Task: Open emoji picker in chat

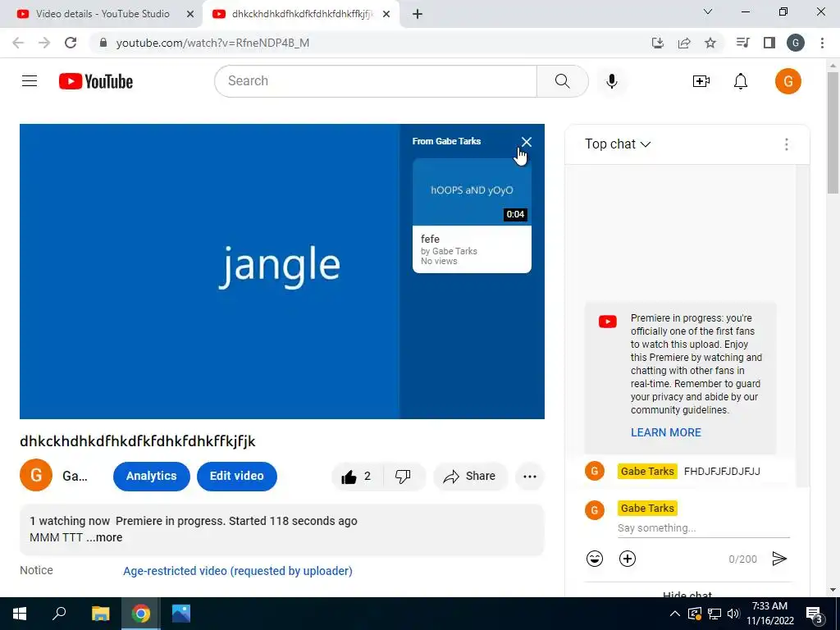Action: [595, 559]
